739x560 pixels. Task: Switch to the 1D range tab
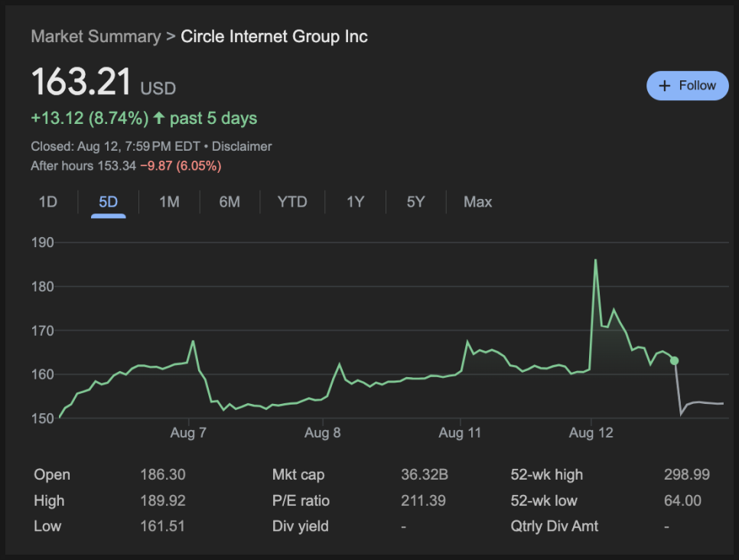47,202
